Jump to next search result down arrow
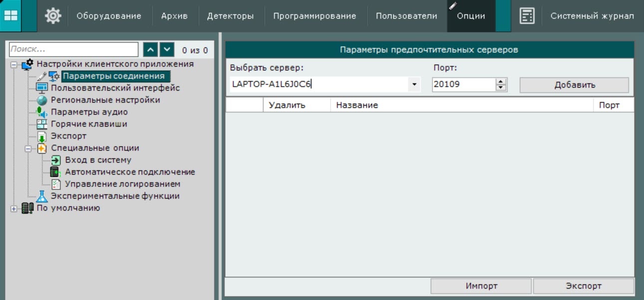644x300 pixels. click(167, 49)
